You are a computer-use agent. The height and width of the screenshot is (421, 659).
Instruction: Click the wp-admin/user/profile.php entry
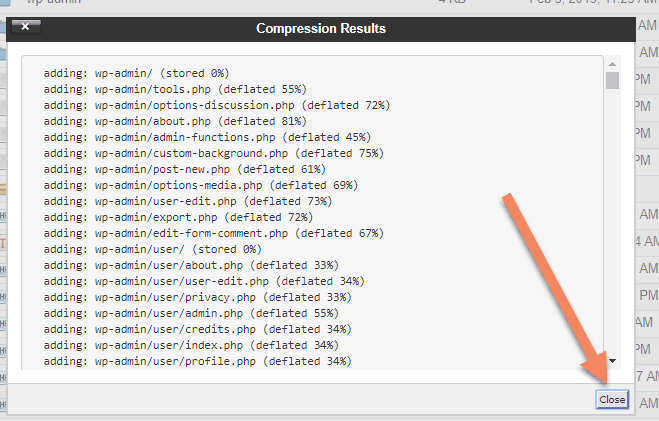(198, 361)
